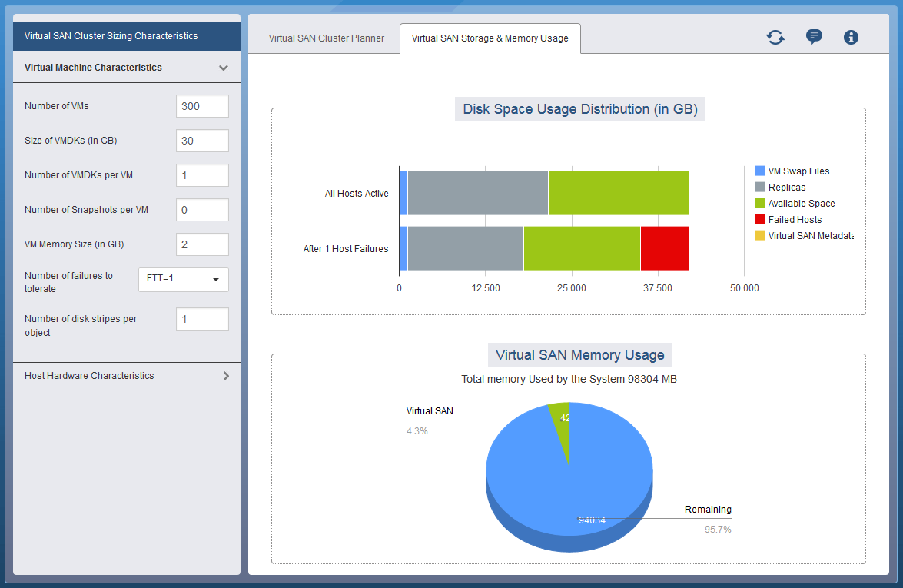Click green segment of After 1 Host Failures bar

tap(583, 248)
